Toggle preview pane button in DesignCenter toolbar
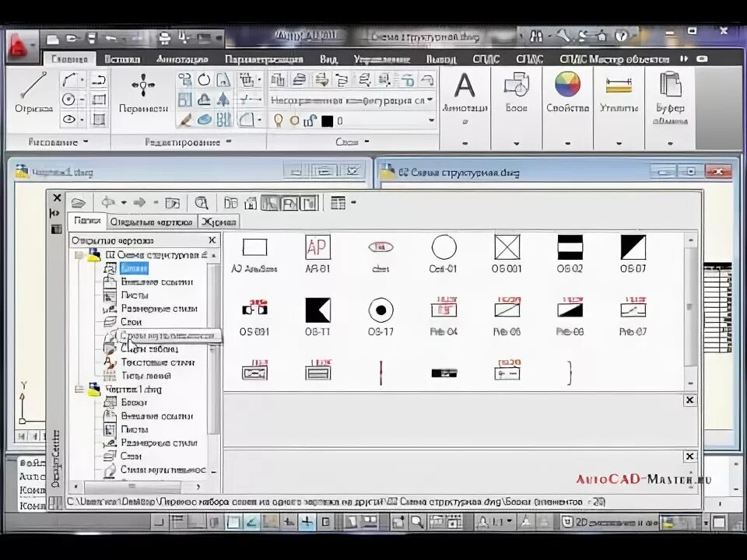This screenshot has height=560, width=747. [289, 203]
